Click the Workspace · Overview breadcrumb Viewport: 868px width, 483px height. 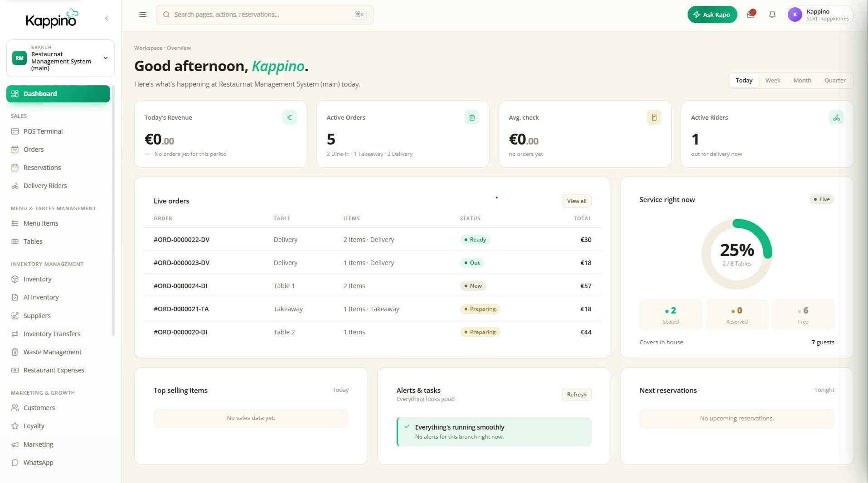[x=162, y=48]
